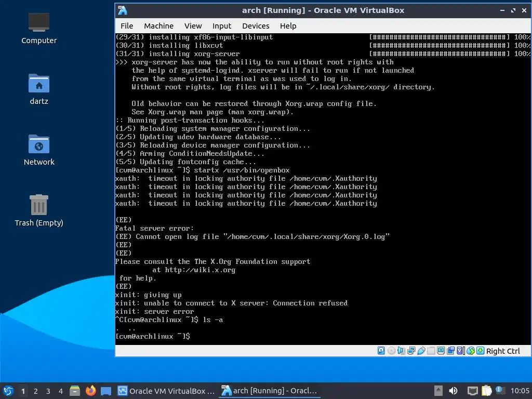Click the 'Cannot open log file' error line
The width and height of the screenshot is (532, 399).
click(252, 236)
